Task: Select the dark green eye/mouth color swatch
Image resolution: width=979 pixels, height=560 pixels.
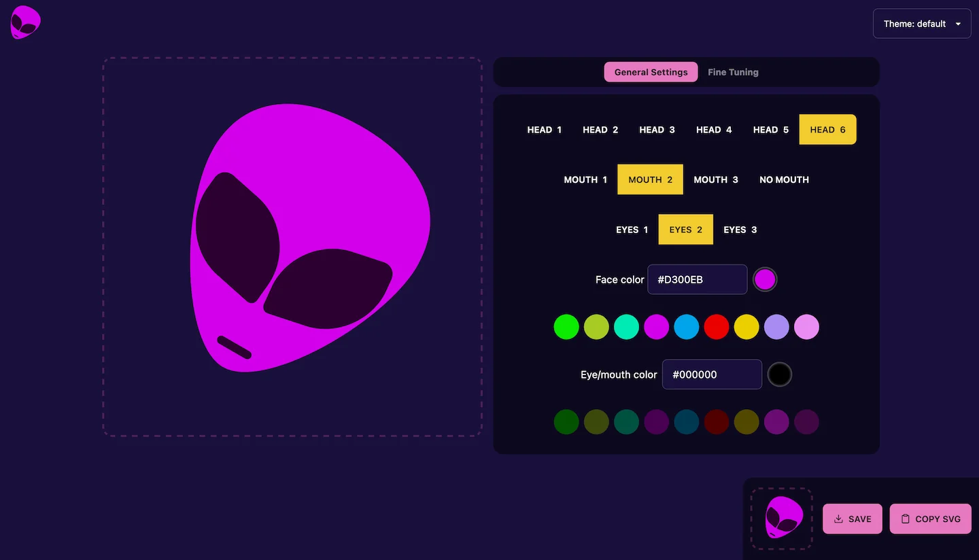Action: (566, 421)
